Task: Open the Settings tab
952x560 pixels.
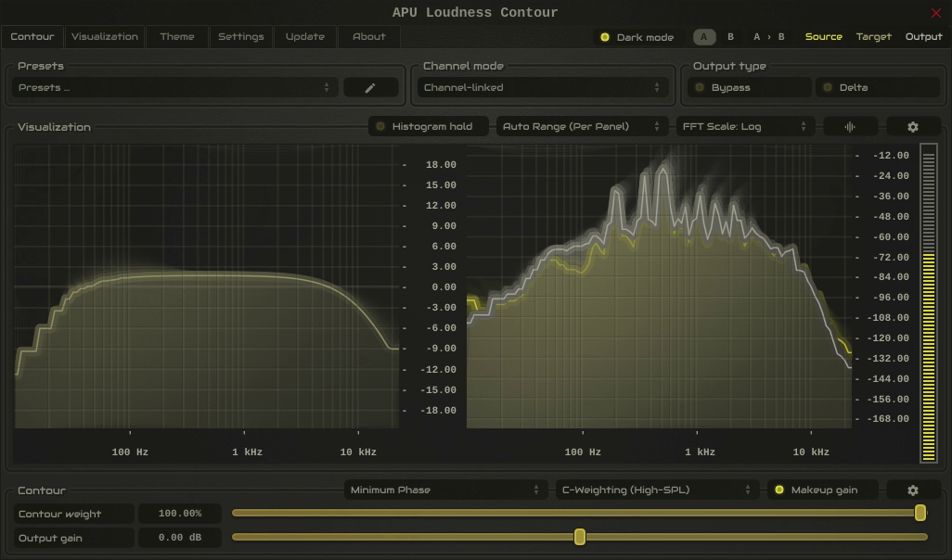Action: (x=241, y=36)
